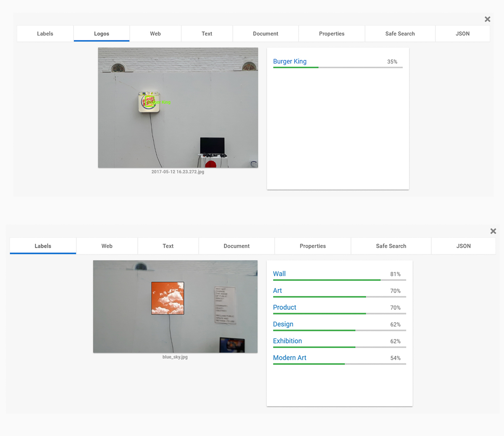Open Web tab in the bottom panel
Viewport: 504px width, 436px height.
[107, 246]
